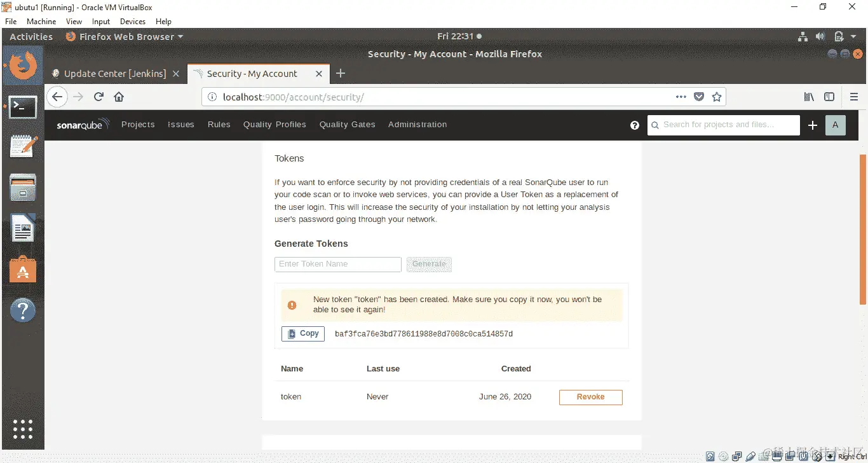Open the Projects page in SonarQube
Screen dimensions: 868x463
coord(138,125)
